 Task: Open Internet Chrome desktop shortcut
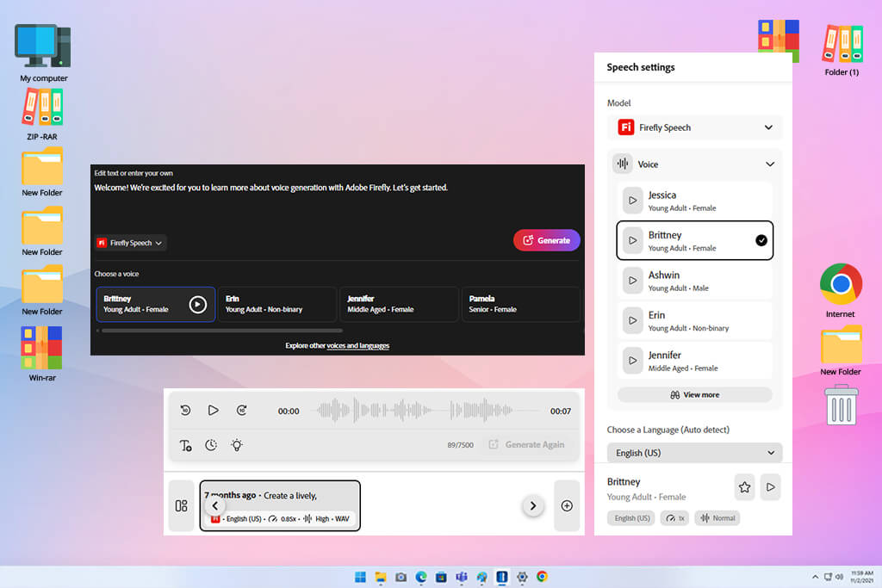point(841,290)
